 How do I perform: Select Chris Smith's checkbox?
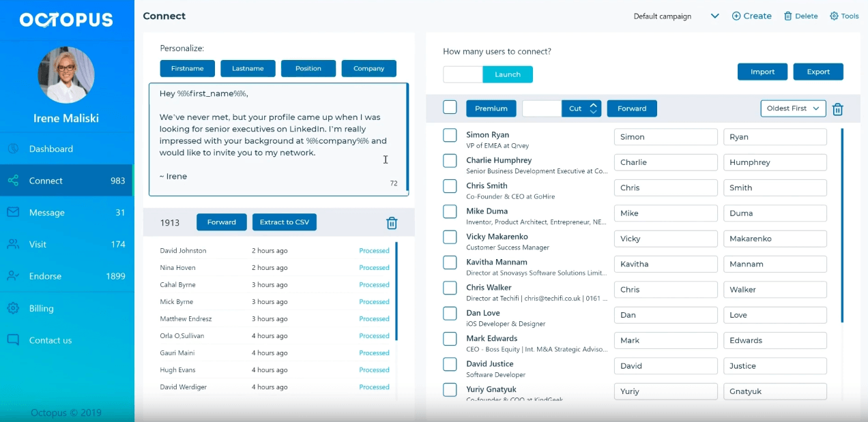coord(450,186)
